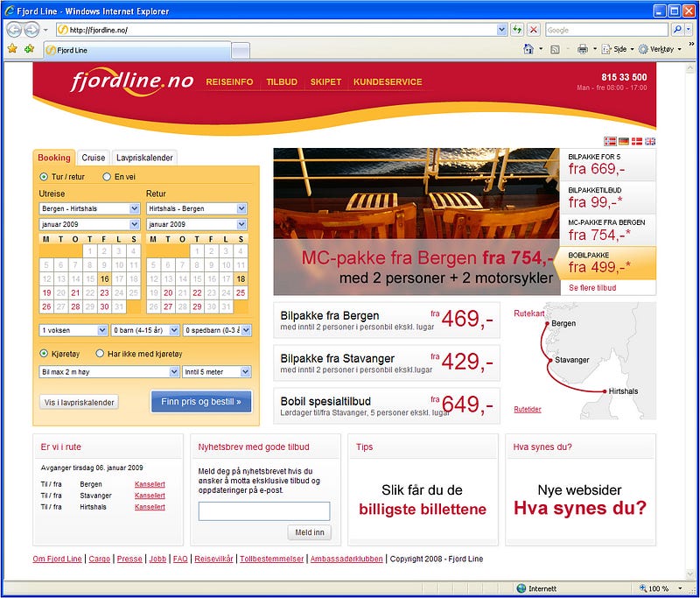The width and height of the screenshot is (700, 598).
Task: Click the newsletter email input field
Action: coord(264,511)
